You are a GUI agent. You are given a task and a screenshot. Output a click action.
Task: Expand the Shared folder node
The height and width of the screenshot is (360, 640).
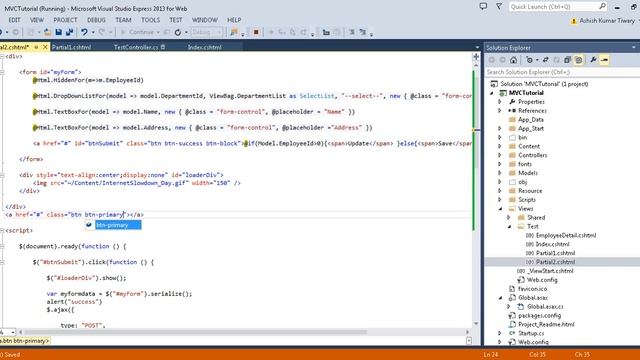(x=509, y=218)
